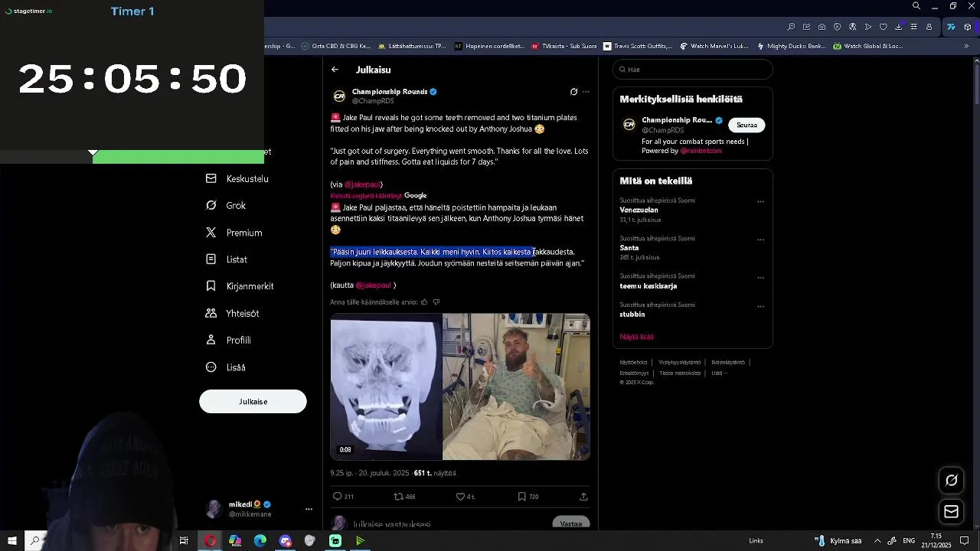Select the Venezuelan trending topic
This screenshot has width=980, height=551.
tap(639, 210)
